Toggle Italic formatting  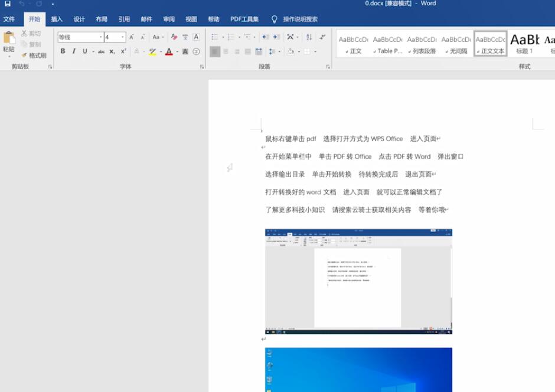point(74,51)
